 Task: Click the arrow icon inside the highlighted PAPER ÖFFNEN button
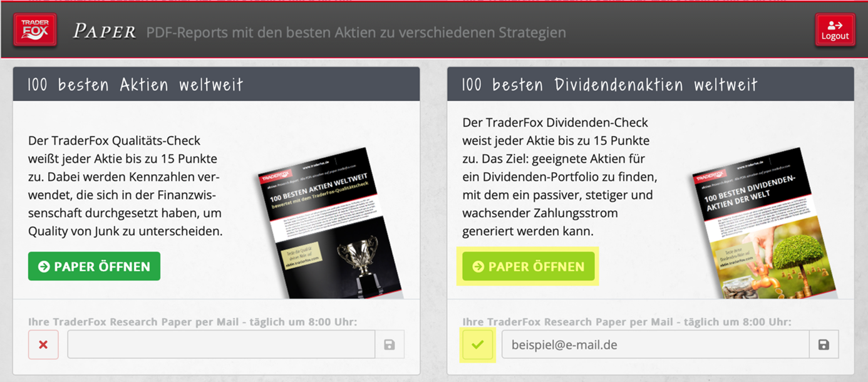478,266
